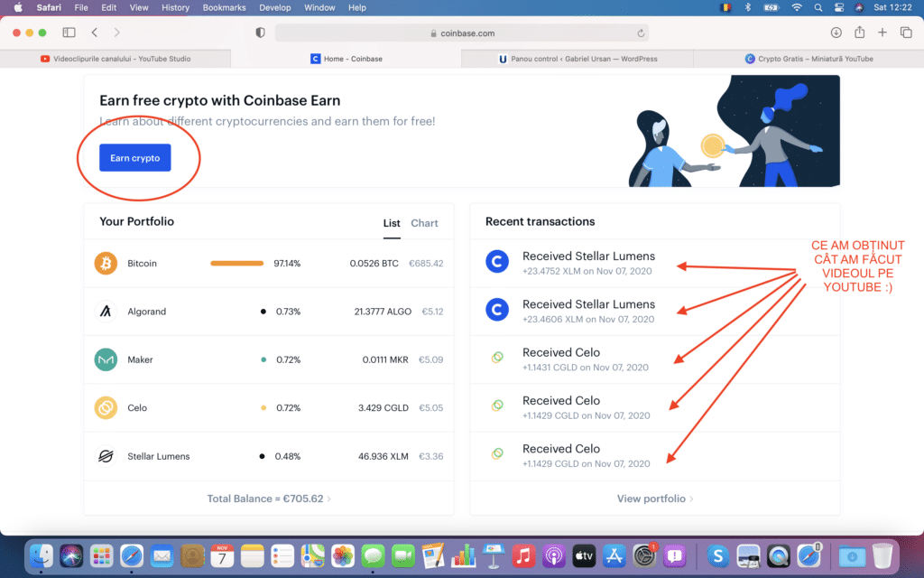Click Bitcoin allocation bar showing 97.14%
Image resolution: width=924 pixels, height=578 pixels.
point(237,263)
